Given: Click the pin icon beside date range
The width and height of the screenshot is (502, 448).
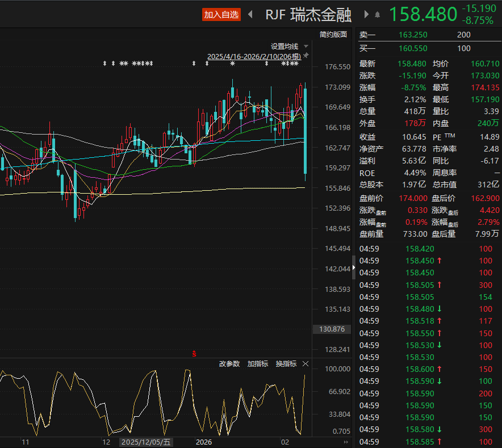Looking at the screenshot, I should click(306, 56).
